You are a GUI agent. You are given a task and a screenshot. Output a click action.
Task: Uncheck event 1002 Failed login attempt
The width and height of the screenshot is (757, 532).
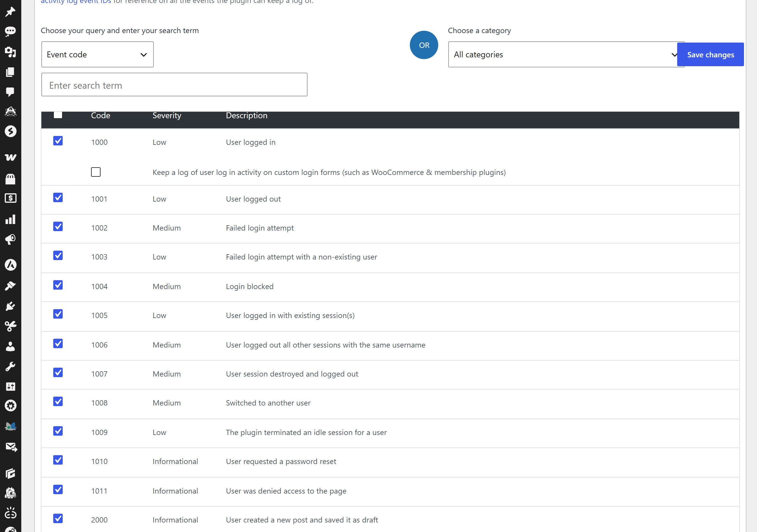pyautogui.click(x=58, y=226)
